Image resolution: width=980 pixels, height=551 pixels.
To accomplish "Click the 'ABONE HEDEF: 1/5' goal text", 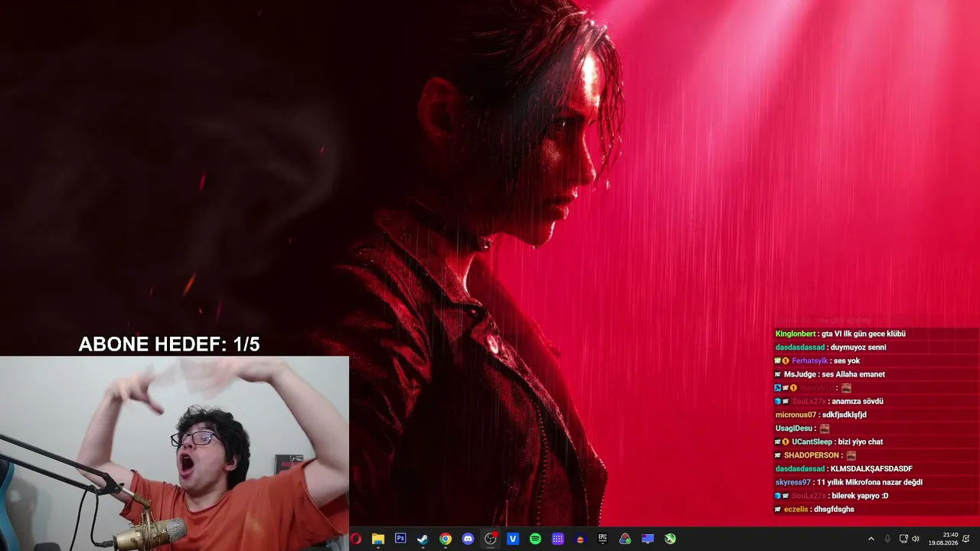I will tap(169, 344).
